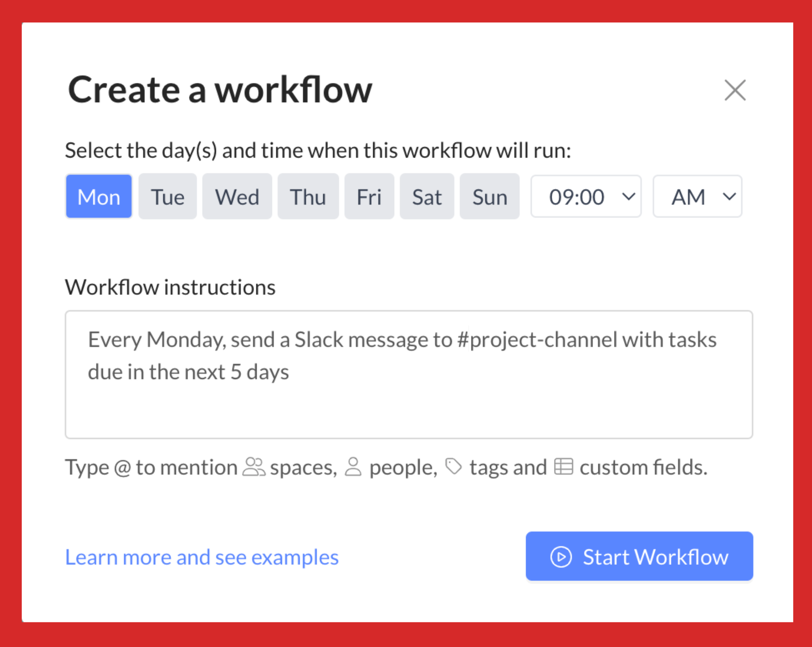Toggle Thursday on
Viewport: 812px width, 647px height.
[308, 196]
